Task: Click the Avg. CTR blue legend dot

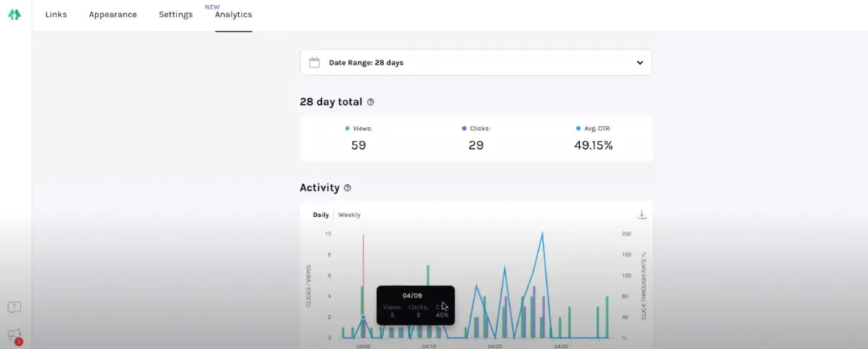Action: click(578, 128)
